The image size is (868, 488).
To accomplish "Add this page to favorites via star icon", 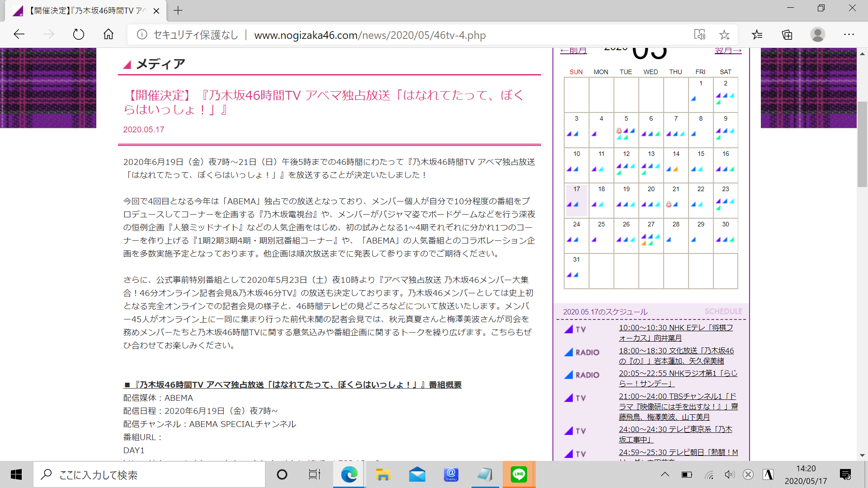I will click(725, 35).
